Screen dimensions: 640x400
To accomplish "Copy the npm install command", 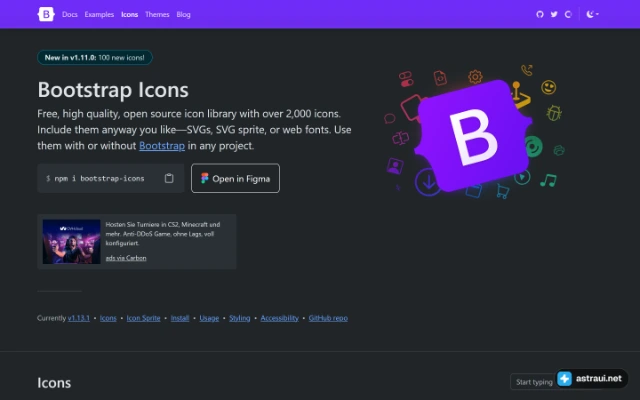I will (169, 178).
